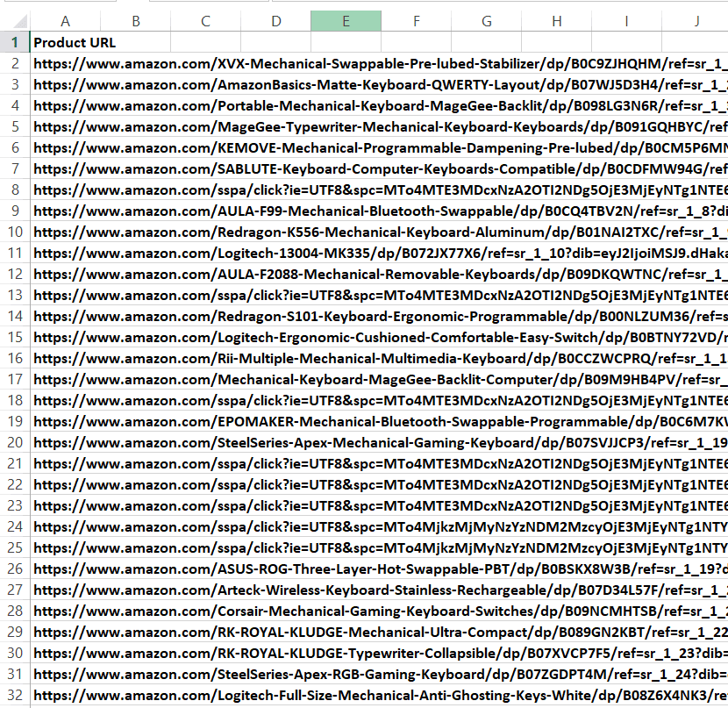Click the Redragon-S101-Keyboard URL cell

(x=379, y=316)
